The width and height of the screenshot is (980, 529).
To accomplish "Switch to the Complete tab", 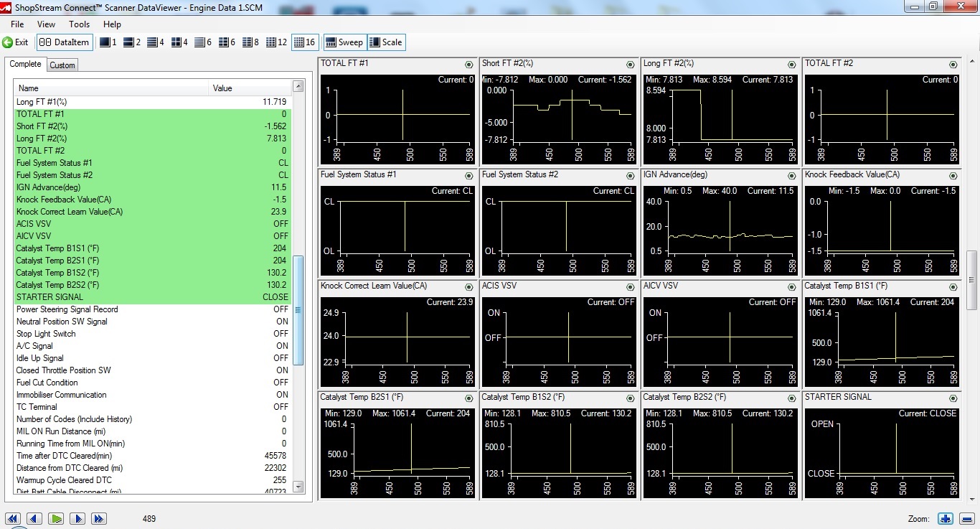I will click(x=26, y=65).
